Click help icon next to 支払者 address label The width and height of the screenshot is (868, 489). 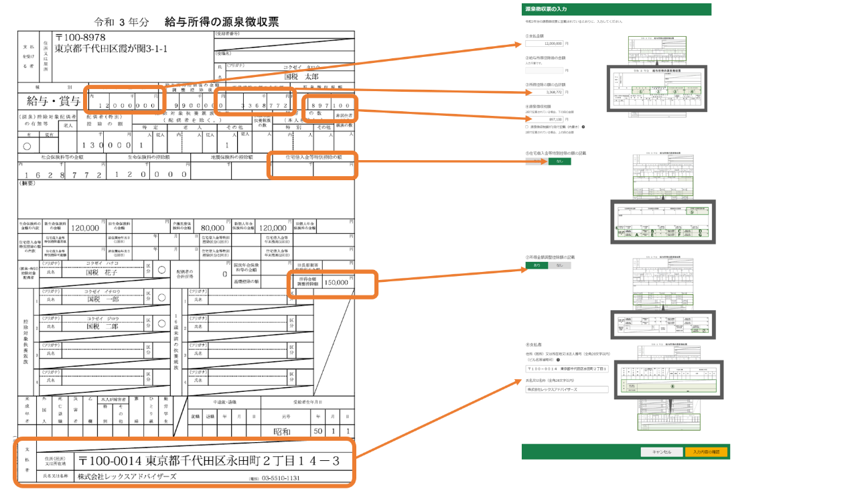pyautogui.click(x=558, y=360)
